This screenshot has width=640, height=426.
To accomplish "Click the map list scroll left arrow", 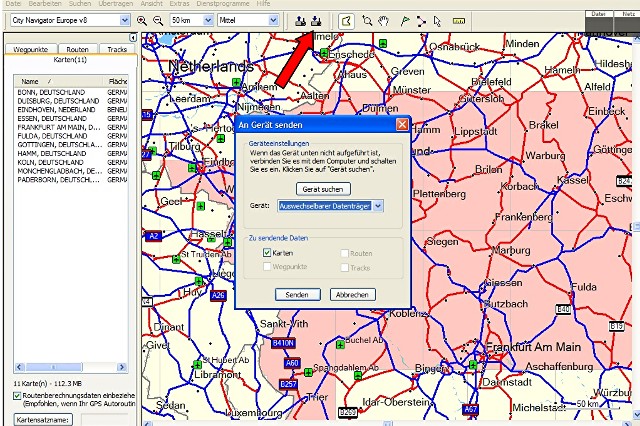I will pos(20,367).
